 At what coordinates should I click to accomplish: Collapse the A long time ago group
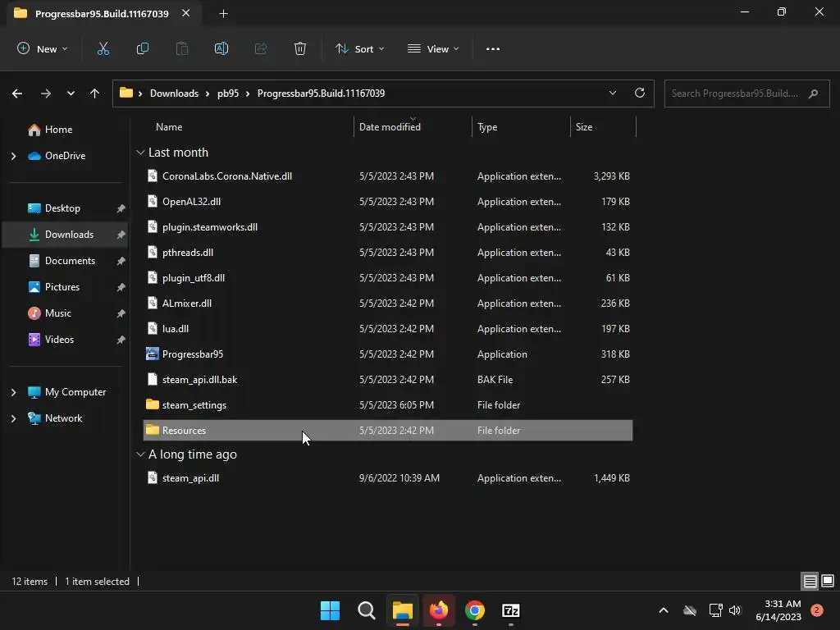(x=140, y=454)
